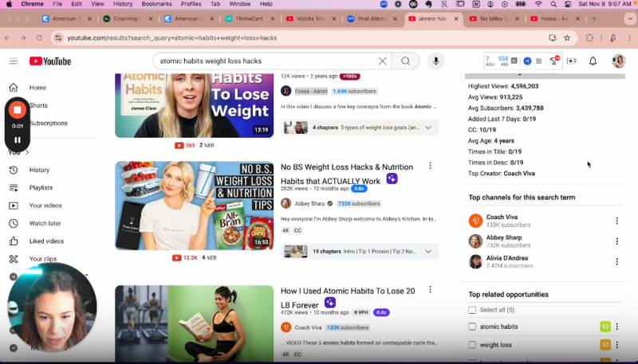Open options for Alivia D'Andrea channel row
Screen dimensions: 638x364
click(616, 261)
